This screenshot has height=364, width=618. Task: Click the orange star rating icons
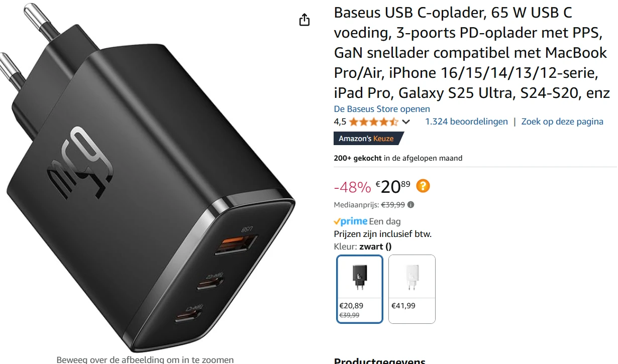tap(374, 122)
